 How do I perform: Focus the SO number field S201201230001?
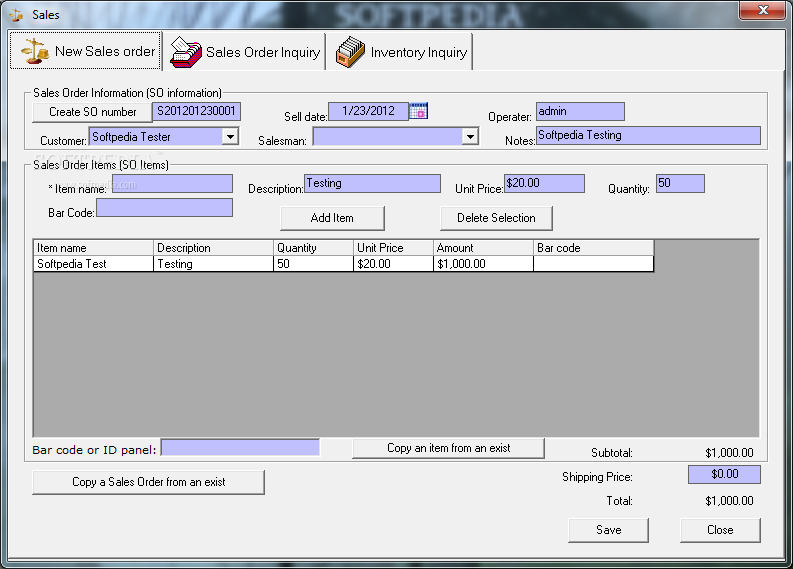(x=197, y=111)
